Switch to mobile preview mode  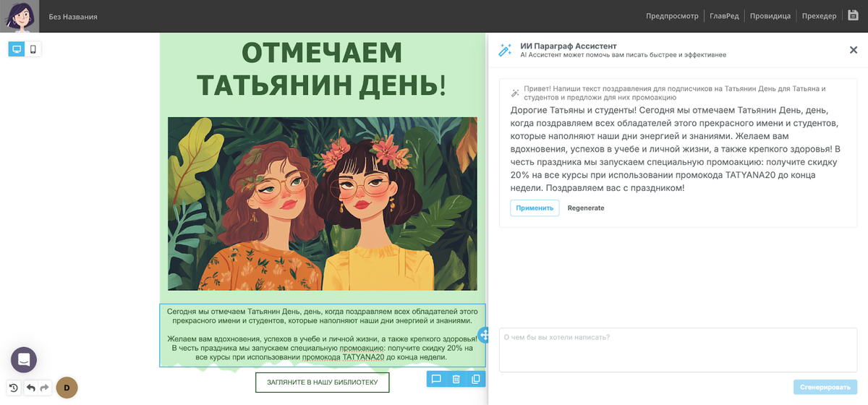(x=33, y=49)
